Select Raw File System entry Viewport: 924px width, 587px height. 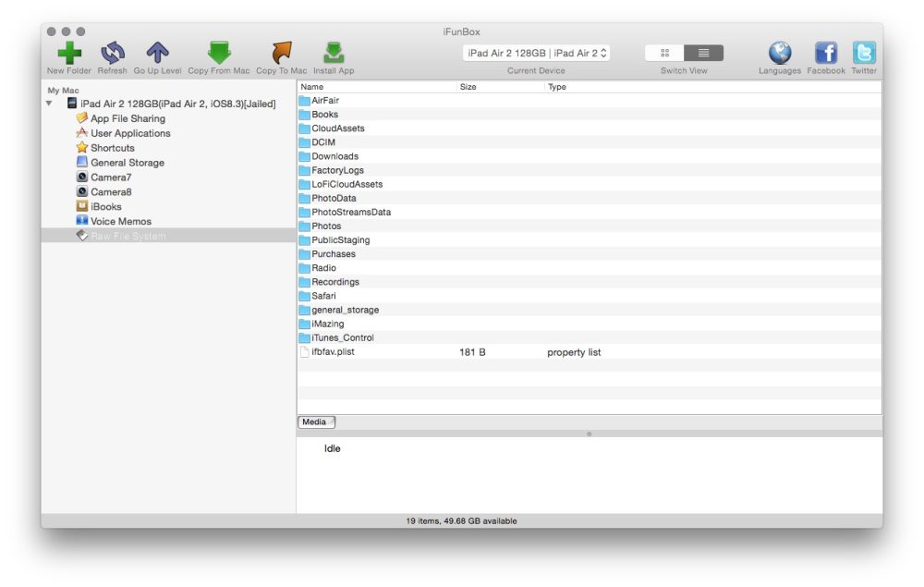pyautogui.click(x=168, y=236)
